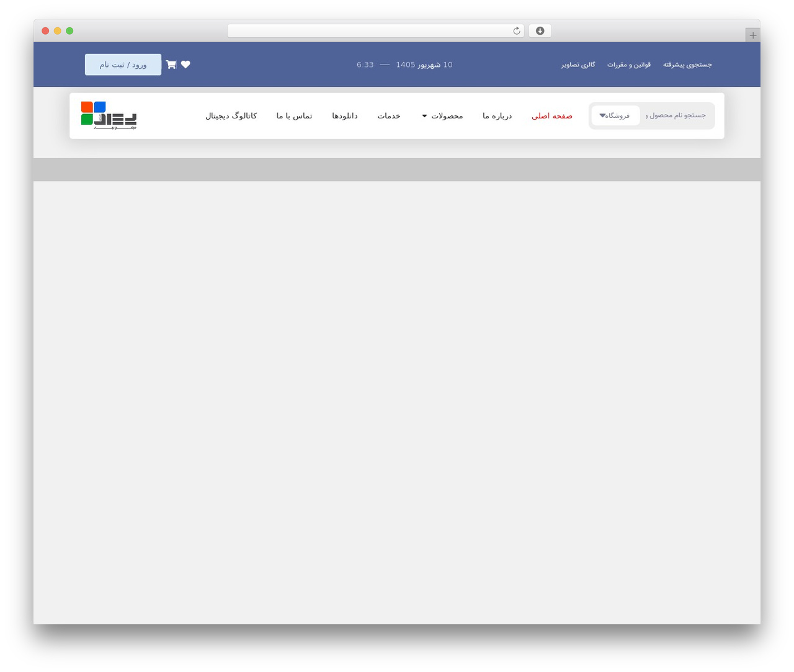Open گالری تصاویر link

578,64
